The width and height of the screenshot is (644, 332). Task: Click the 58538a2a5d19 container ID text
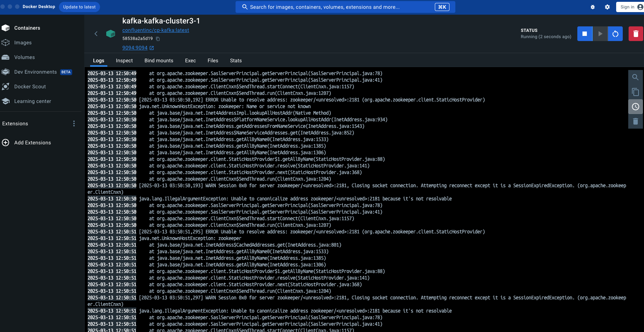click(137, 38)
